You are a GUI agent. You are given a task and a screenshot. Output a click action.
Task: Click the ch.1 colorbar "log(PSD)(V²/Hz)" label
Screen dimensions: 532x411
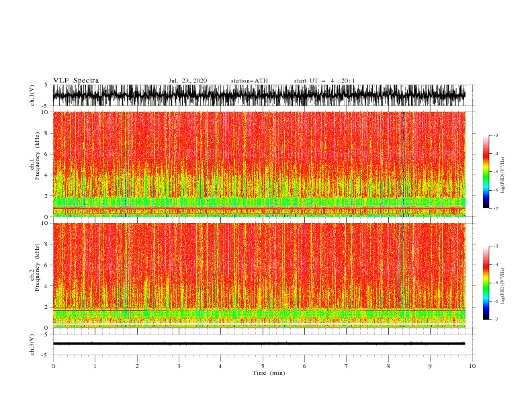click(502, 175)
